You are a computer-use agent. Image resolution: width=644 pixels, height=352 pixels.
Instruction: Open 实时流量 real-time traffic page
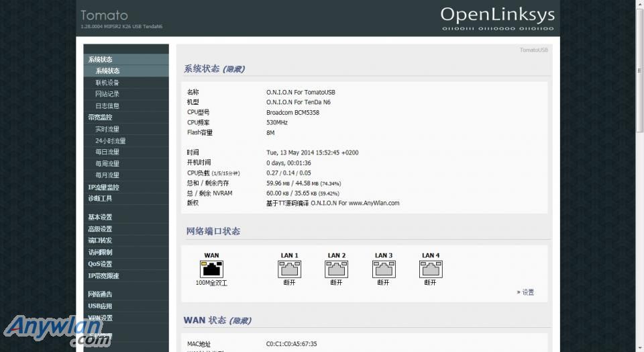126,129
